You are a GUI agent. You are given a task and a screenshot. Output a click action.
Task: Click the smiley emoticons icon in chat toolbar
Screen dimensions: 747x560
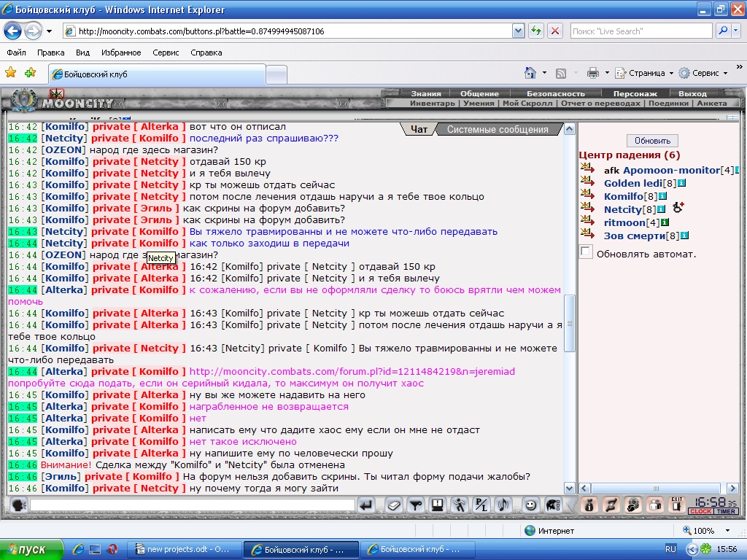click(530, 505)
